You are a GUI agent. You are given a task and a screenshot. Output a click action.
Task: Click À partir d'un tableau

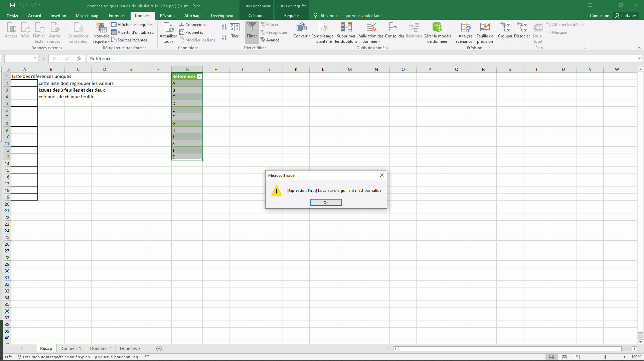133,32
